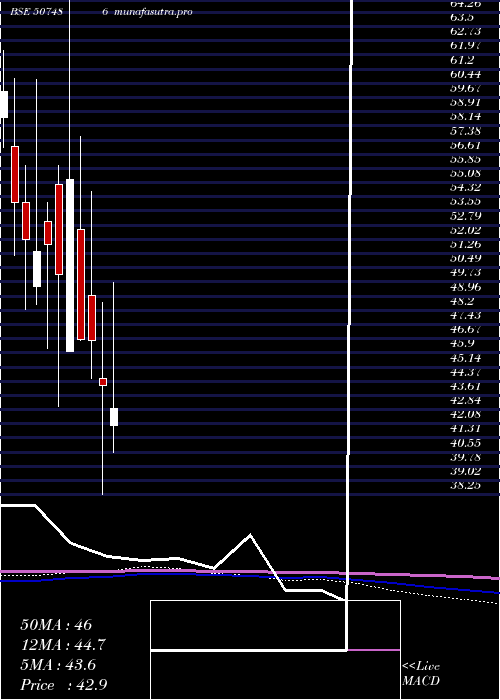Click the 54.32 axis value
The width and height of the screenshot is (500, 700).
tap(465, 188)
